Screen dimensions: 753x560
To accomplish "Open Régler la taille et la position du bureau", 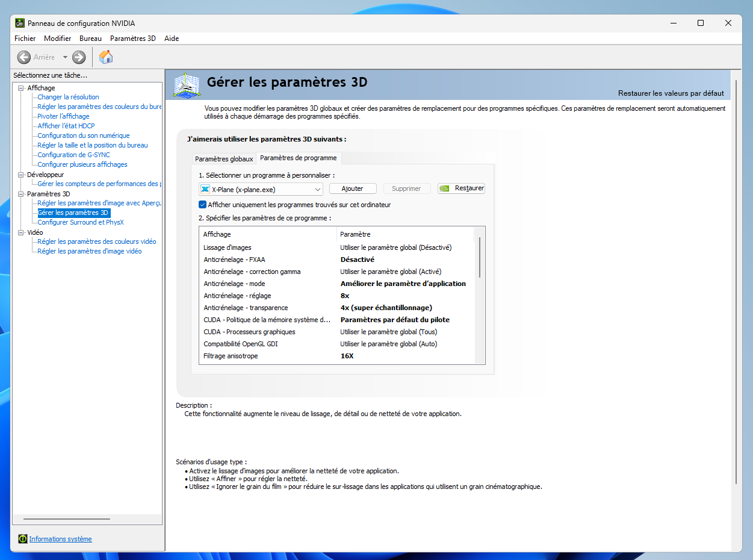I will click(x=92, y=145).
